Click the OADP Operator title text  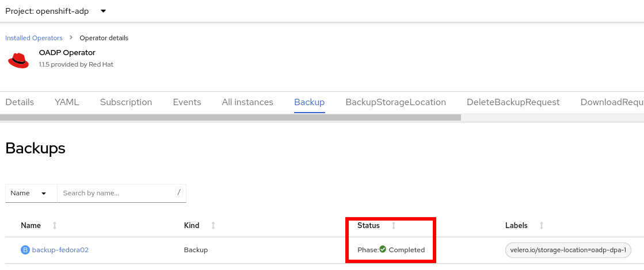67,52
